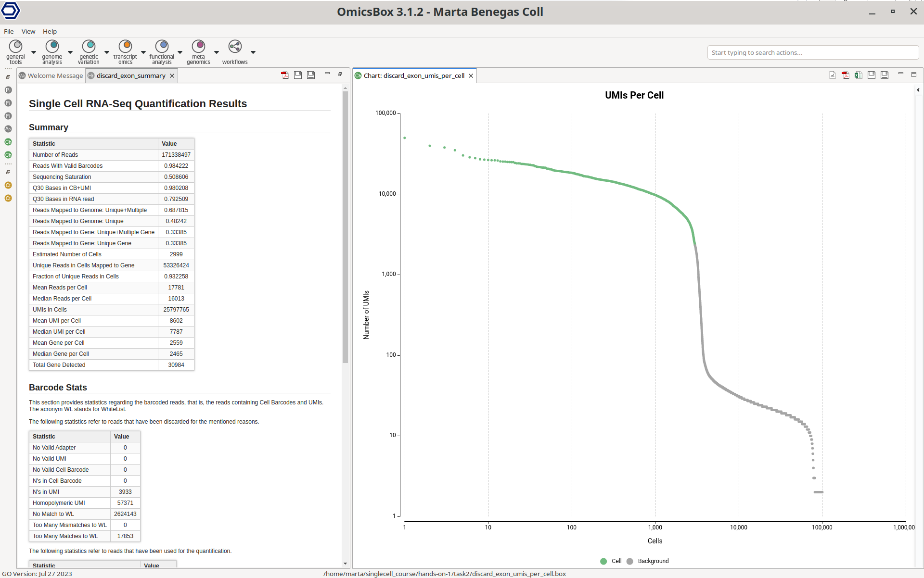Switch to the Welcome Message tab

click(51, 75)
